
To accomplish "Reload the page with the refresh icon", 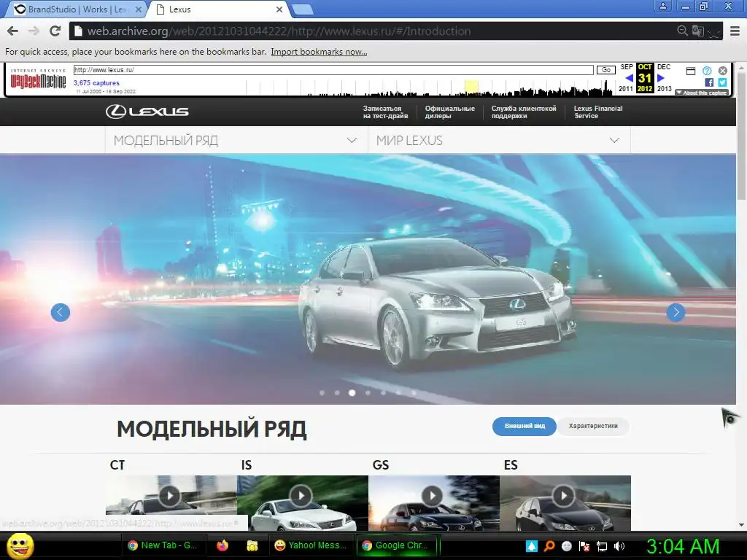I will [55, 31].
